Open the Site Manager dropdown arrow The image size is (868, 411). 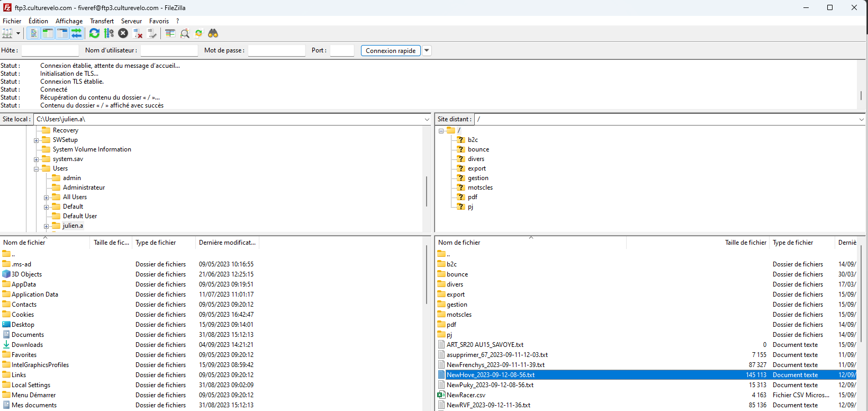click(x=18, y=33)
